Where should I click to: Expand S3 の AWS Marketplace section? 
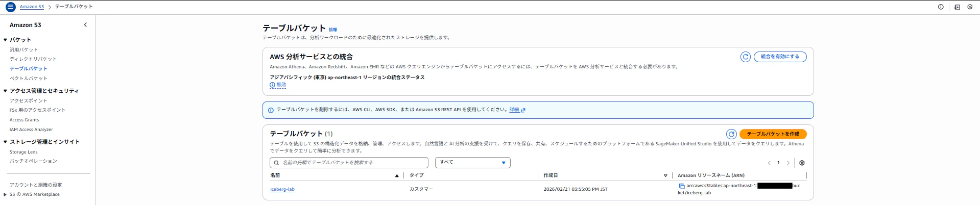coord(5,194)
